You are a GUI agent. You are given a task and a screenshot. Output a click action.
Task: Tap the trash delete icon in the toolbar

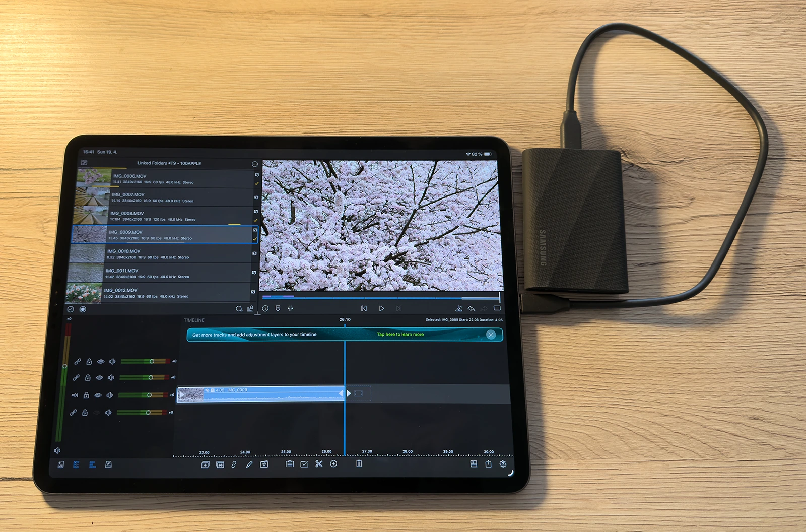(359, 463)
